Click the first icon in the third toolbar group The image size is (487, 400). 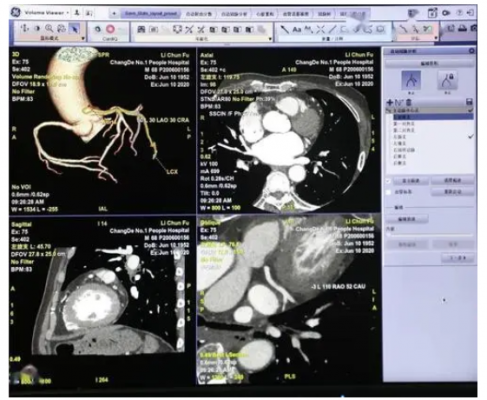[141, 30]
